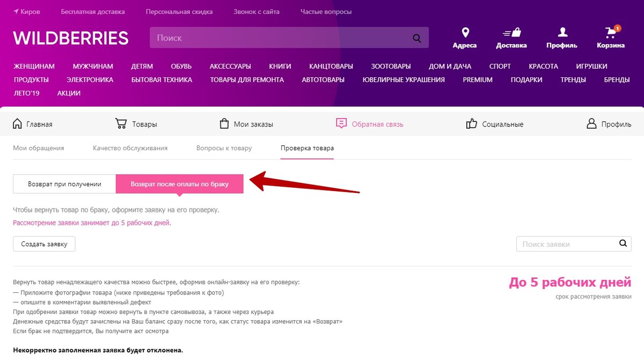
Task: Select the Проверка товара tab
Action: (x=307, y=148)
